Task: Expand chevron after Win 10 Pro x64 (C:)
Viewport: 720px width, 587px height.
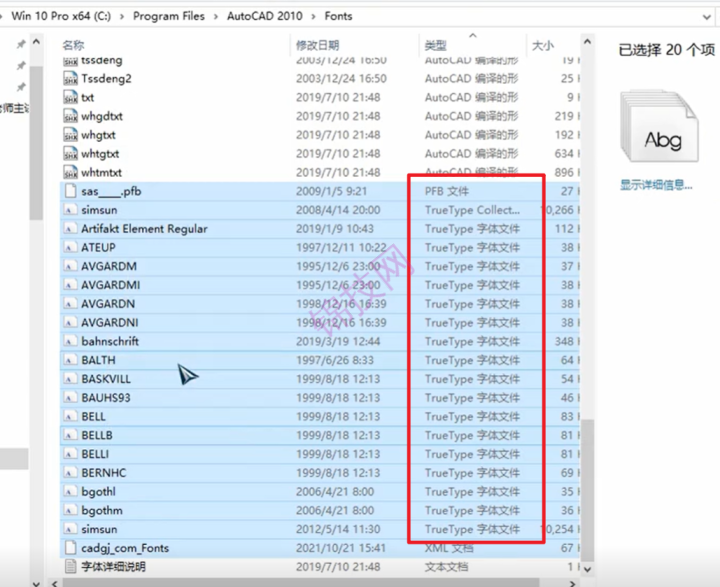Action: coord(122,17)
